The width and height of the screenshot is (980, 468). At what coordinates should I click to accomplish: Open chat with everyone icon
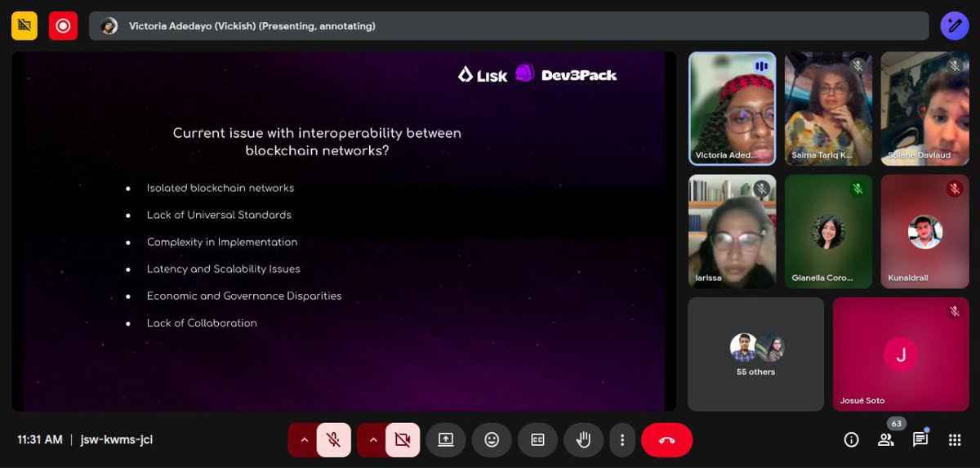click(x=920, y=439)
